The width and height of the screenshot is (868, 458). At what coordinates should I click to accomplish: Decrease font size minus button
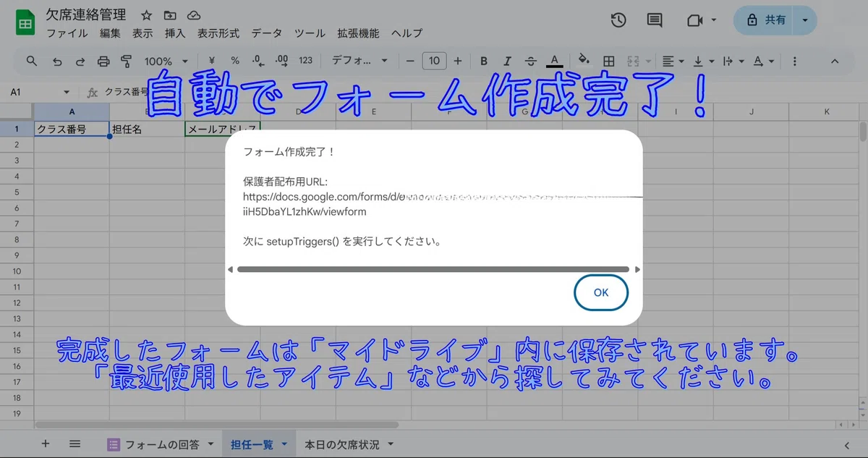[410, 61]
